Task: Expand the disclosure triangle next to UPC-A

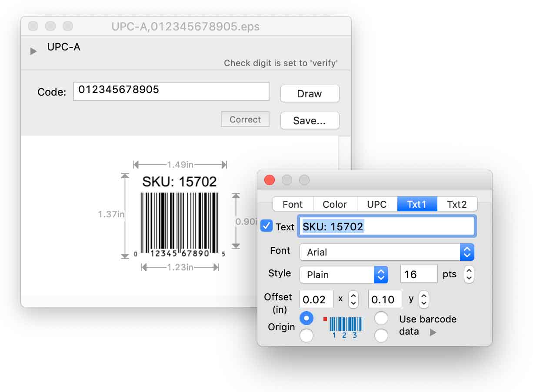Action: point(34,50)
